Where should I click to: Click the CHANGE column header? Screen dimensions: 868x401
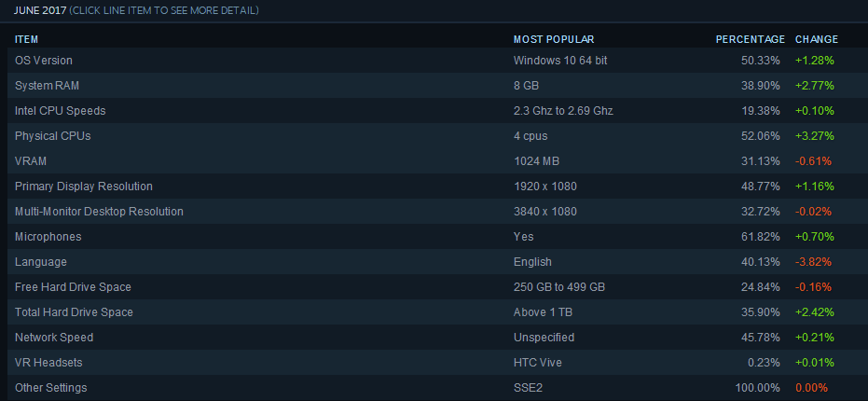coord(816,39)
